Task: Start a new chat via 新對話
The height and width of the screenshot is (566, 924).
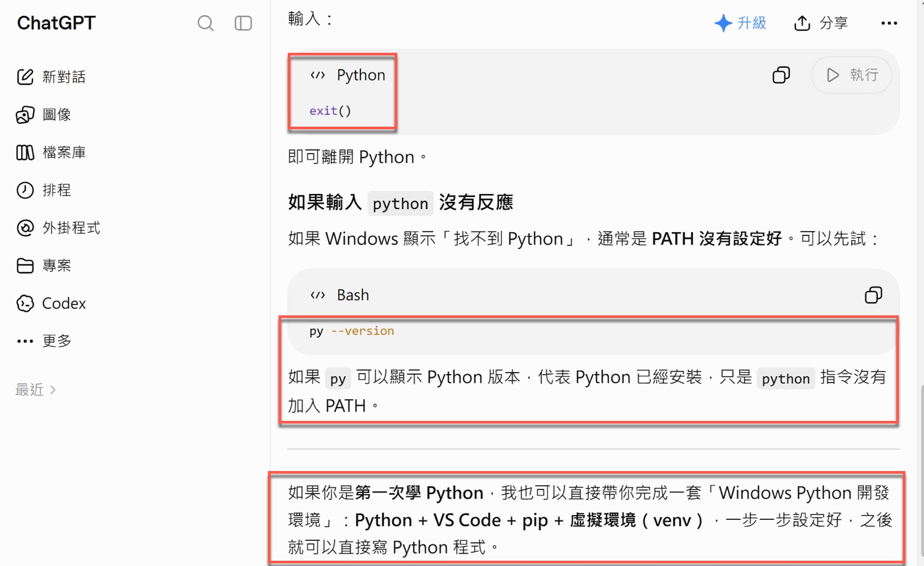Action: (50, 77)
